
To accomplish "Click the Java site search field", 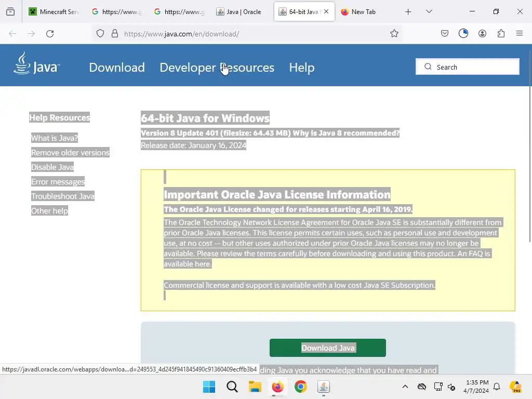I will (467, 66).
